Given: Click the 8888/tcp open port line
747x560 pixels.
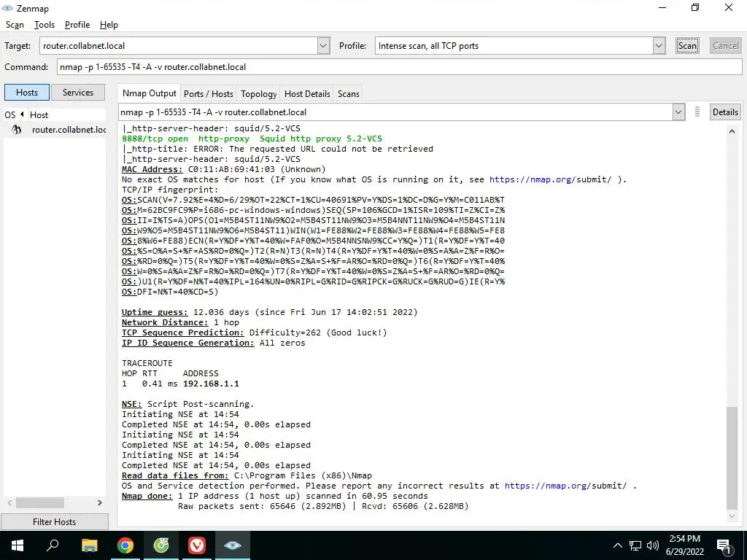Looking at the screenshot, I should pos(252,139).
